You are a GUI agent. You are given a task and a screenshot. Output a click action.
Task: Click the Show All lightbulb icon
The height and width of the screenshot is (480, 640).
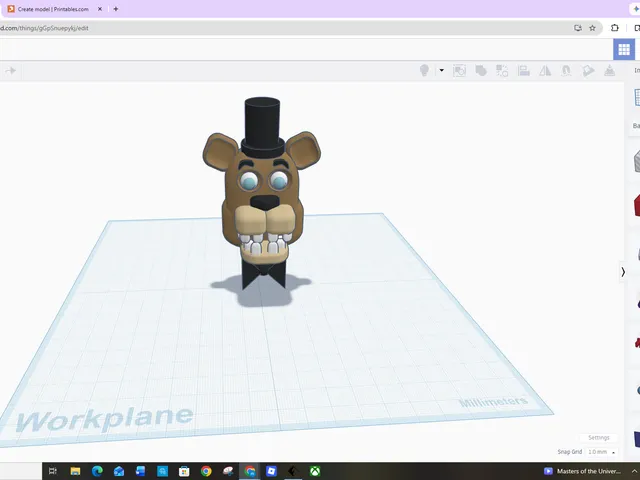pos(424,71)
